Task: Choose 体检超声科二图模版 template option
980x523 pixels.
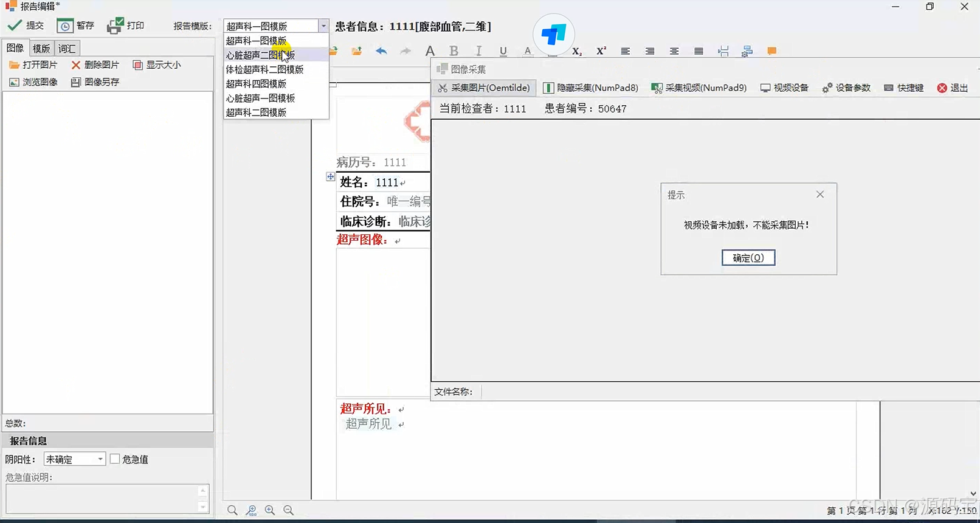Action: point(276,69)
